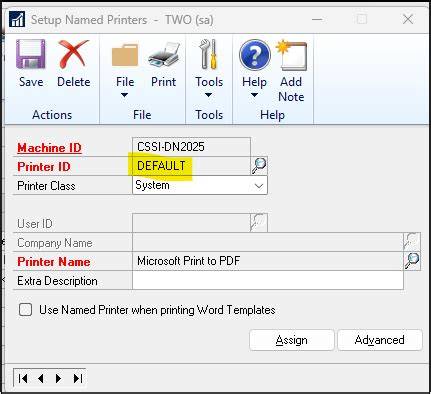Close the Setup Named Printers window

[x=408, y=19]
